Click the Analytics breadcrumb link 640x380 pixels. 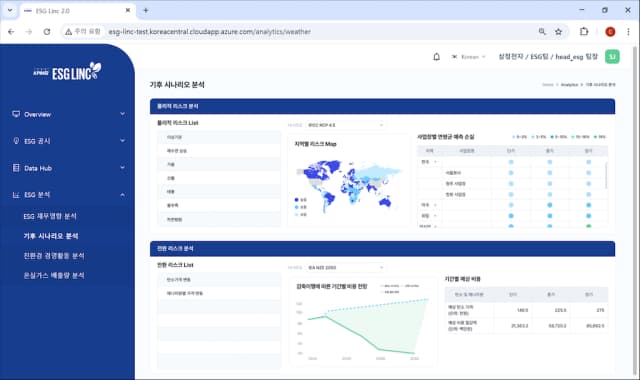click(x=569, y=84)
